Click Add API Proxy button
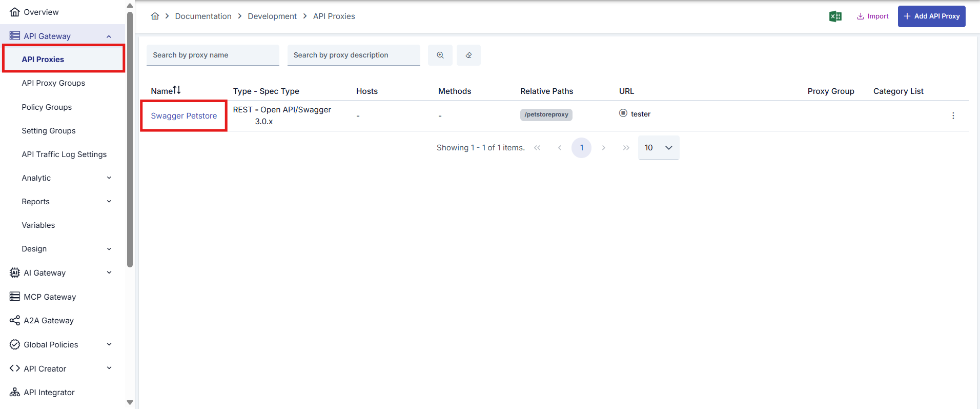Viewport: 980px width, 409px height. click(931, 16)
